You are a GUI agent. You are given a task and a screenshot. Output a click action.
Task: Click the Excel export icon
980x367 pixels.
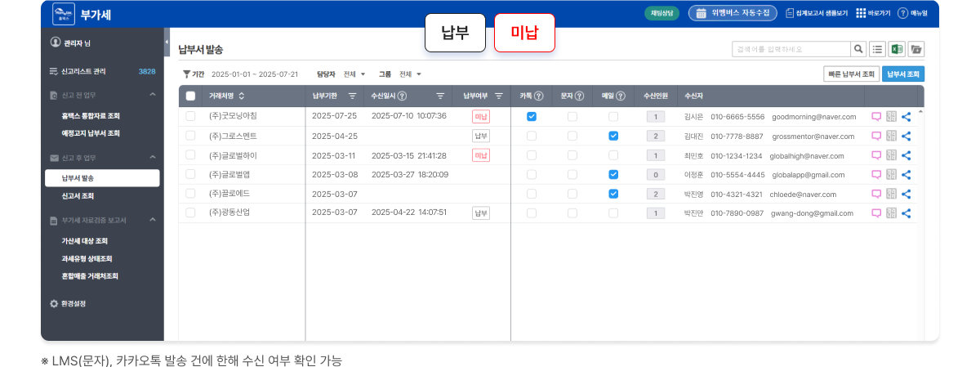pyautogui.click(x=897, y=49)
